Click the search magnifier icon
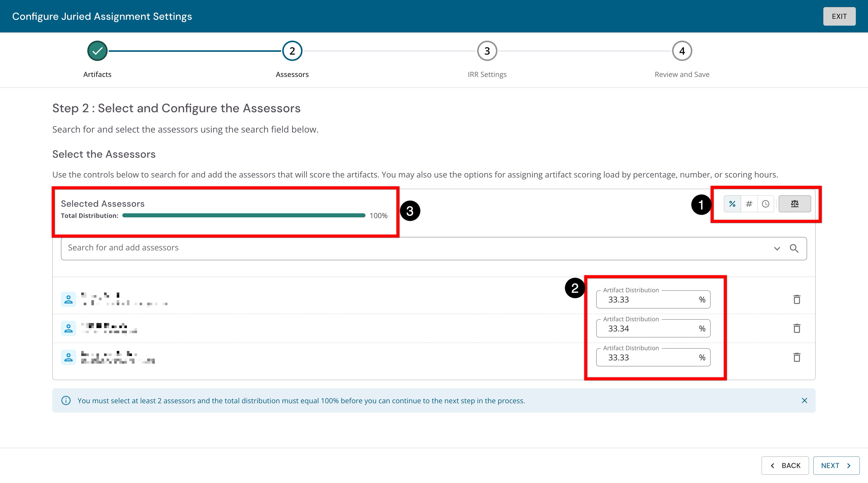This screenshot has width=868, height=483. (x=794, y=248)
